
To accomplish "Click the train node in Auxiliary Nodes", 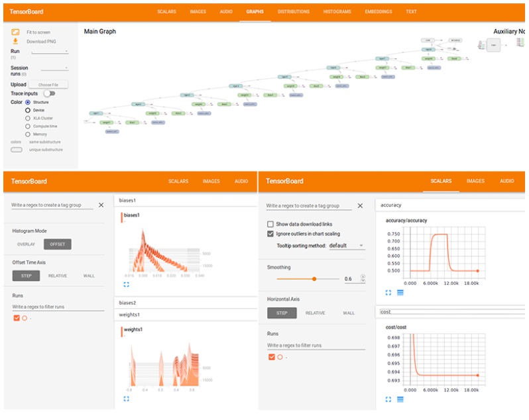I will 493,45.
